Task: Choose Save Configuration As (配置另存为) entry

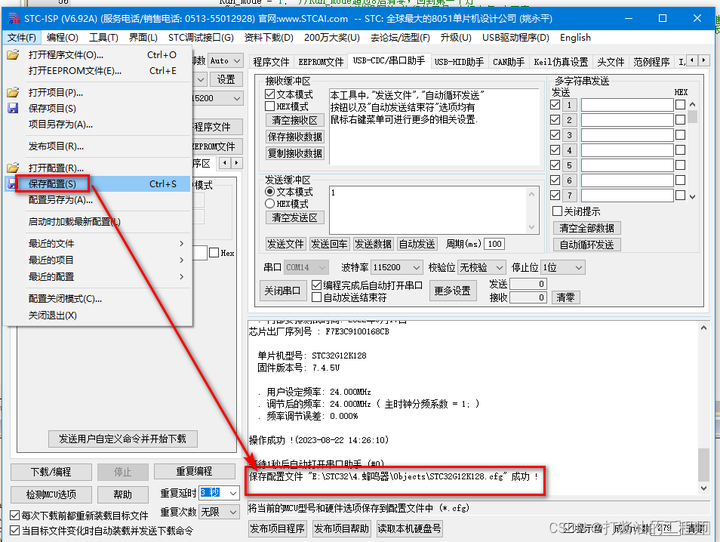Action: [98, 200]
